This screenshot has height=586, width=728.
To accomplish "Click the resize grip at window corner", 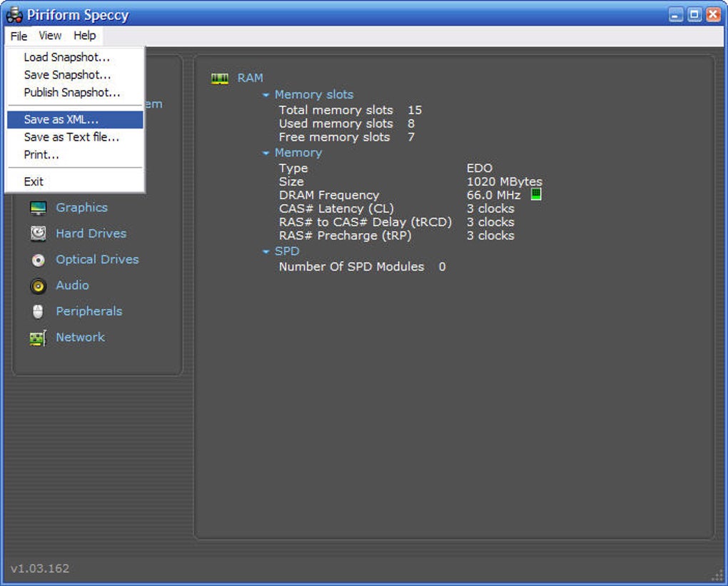I will point(717,576).
